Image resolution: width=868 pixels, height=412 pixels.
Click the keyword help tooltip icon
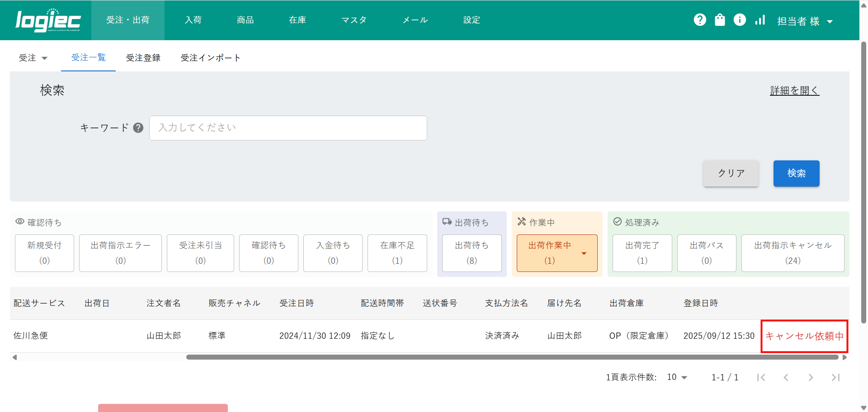click(x=138, y=128)
